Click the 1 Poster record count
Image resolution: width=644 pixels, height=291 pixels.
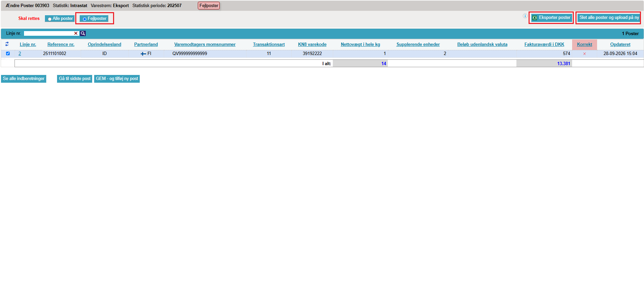(630, 33)
